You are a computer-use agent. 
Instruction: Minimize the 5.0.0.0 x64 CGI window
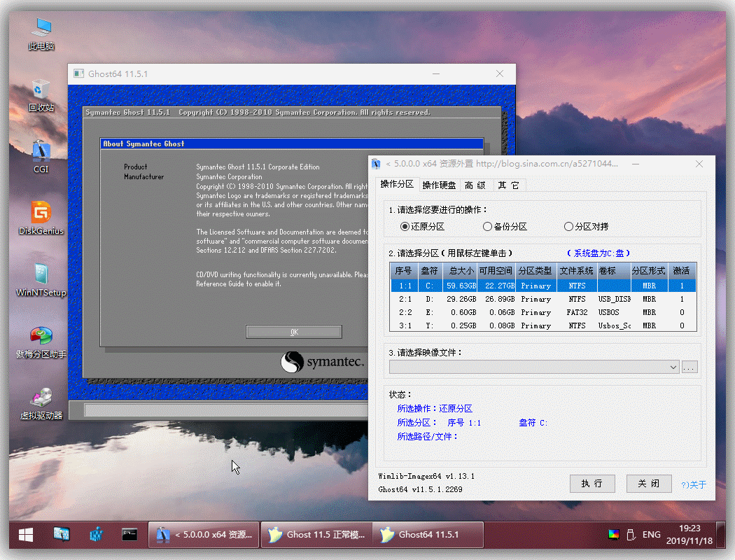(636, 164)
